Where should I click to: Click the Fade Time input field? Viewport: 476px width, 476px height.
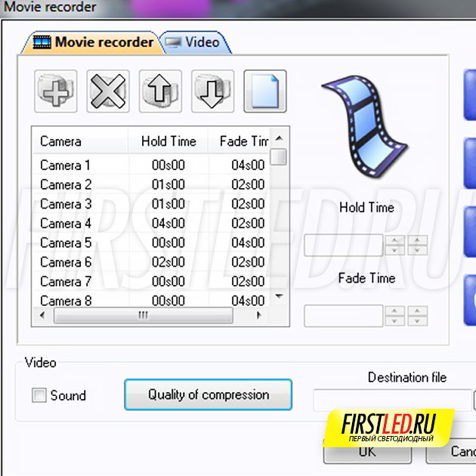point(343,316)
